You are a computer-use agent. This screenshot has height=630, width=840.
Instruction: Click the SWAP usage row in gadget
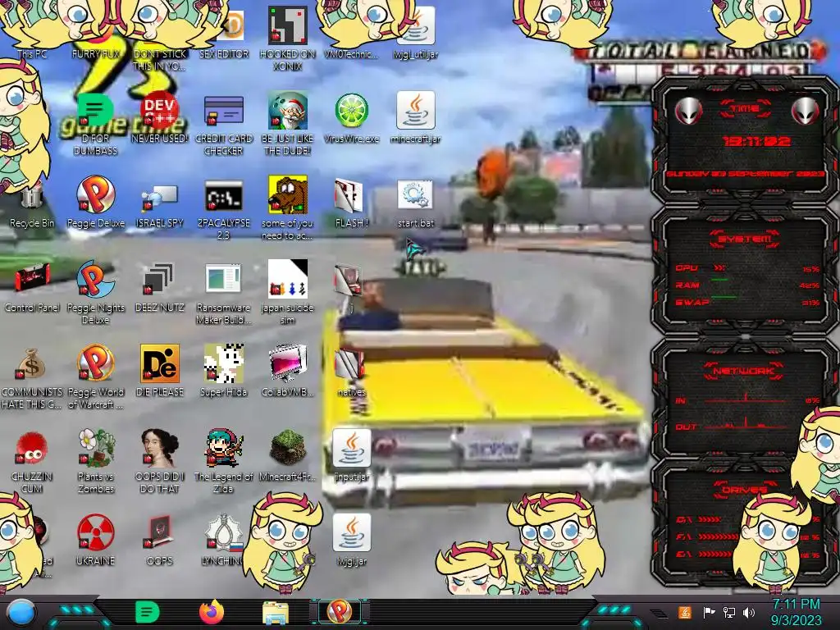tap(746, 302)
